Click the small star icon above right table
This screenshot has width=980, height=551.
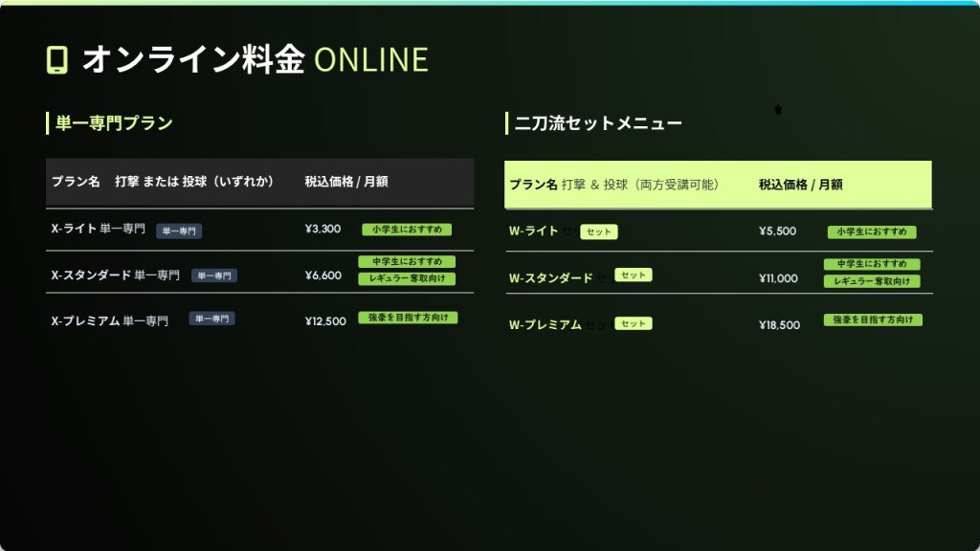click(x=778, y=110)
